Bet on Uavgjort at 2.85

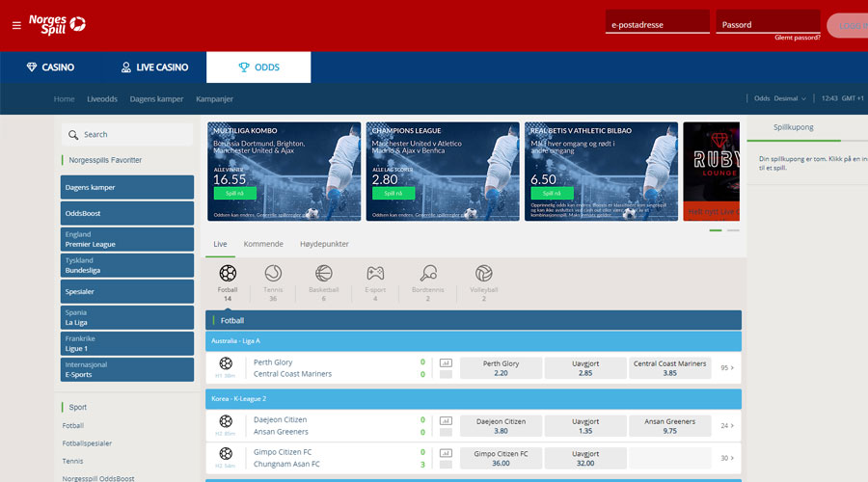(585, 368)
